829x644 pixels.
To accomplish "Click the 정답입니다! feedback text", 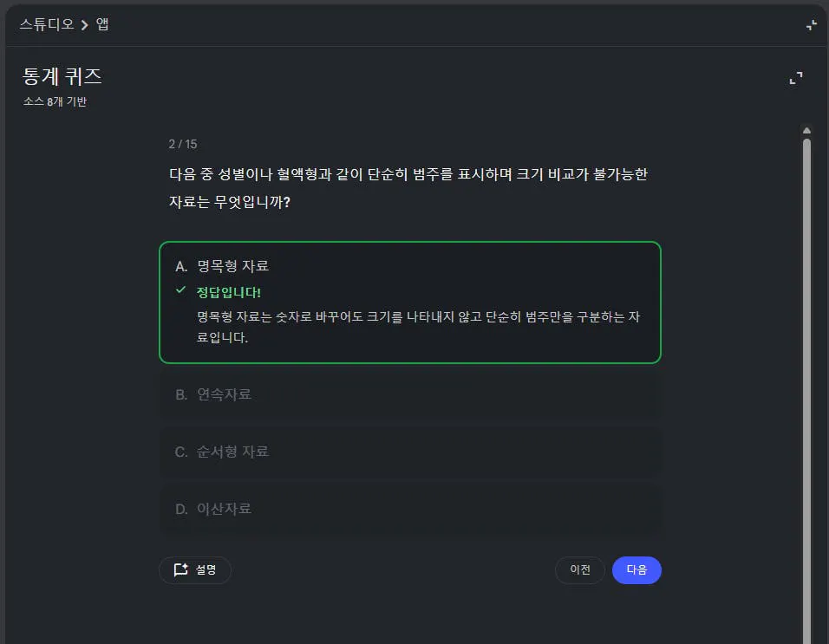I will [x=229, y=292].
